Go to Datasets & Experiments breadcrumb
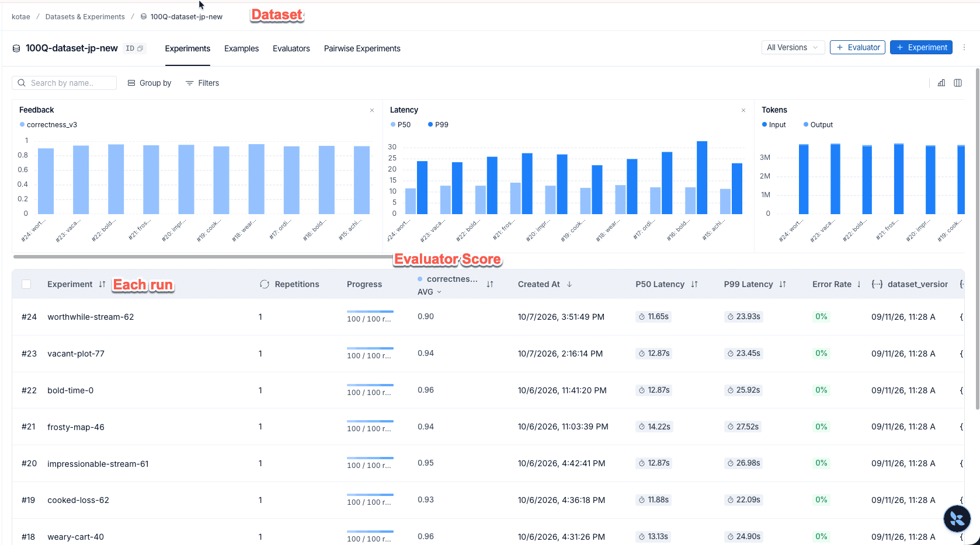This screenshot has width=980, height=545. coord(85,16)
